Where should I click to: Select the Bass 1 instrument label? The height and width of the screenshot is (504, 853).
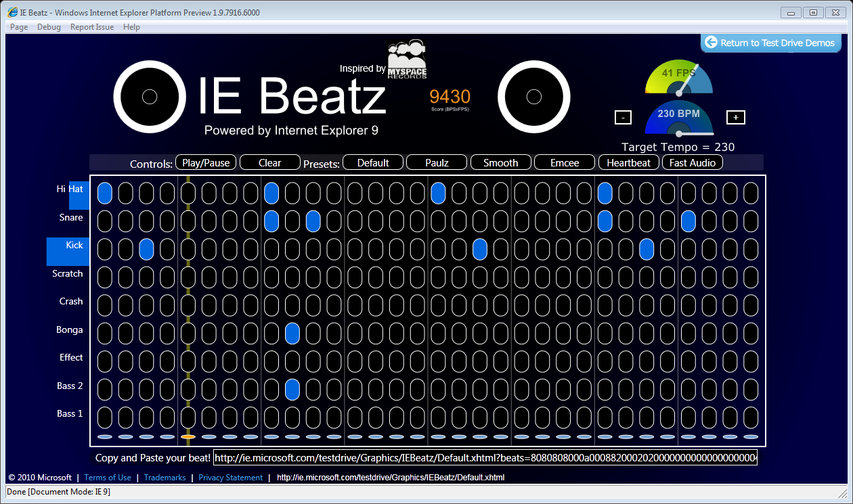pyautogui.click(x=70, y=414)
